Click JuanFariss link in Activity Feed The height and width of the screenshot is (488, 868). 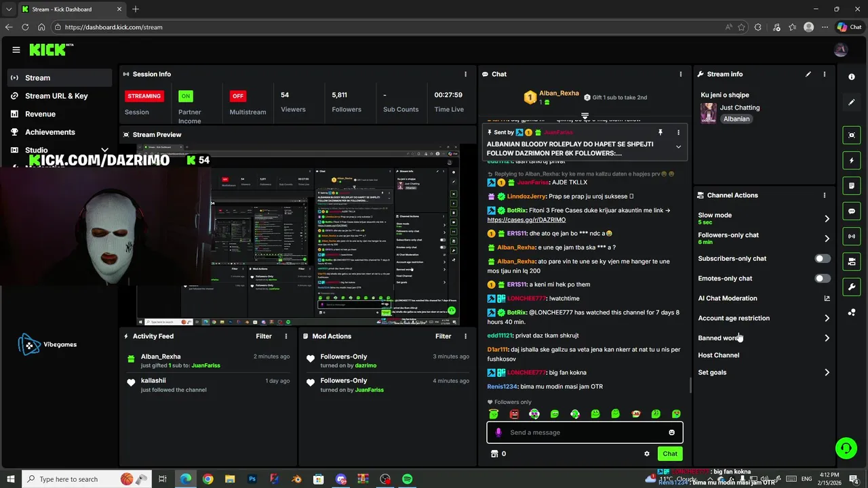tap(205, 365)
